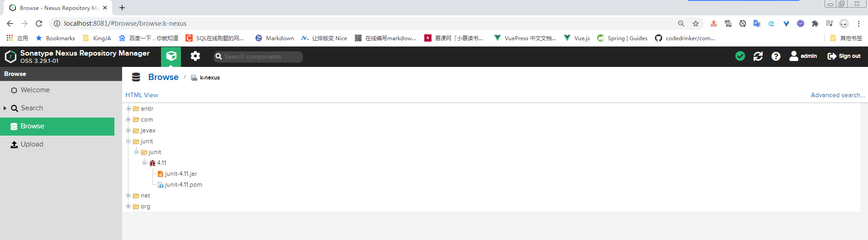The image size is (868, 240).
Task: Open Chrome extensions puzzle icon
Action: click(x=815, y=24)
